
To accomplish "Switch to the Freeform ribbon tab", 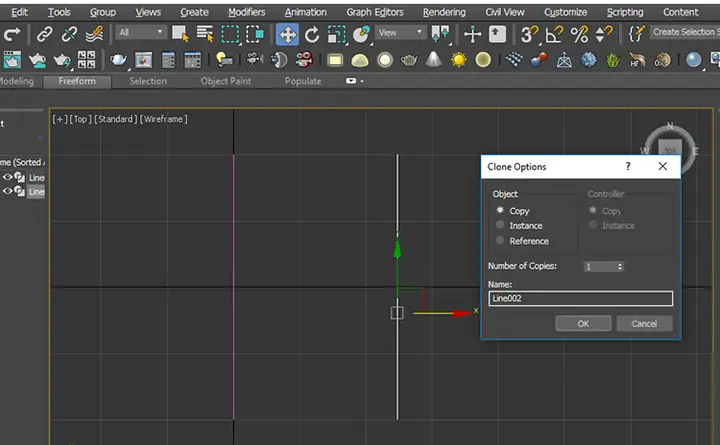I will tap(77, 81).
